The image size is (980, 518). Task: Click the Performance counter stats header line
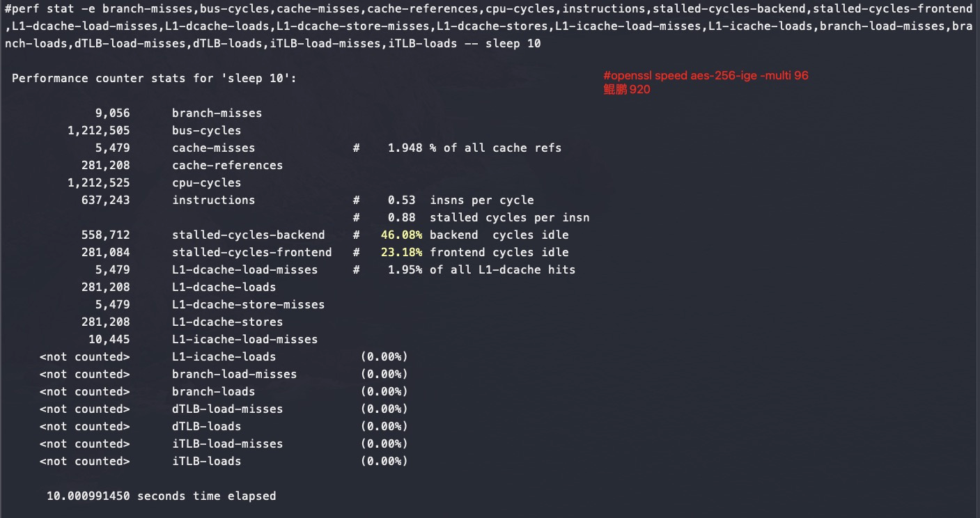(x=154, y=78)
